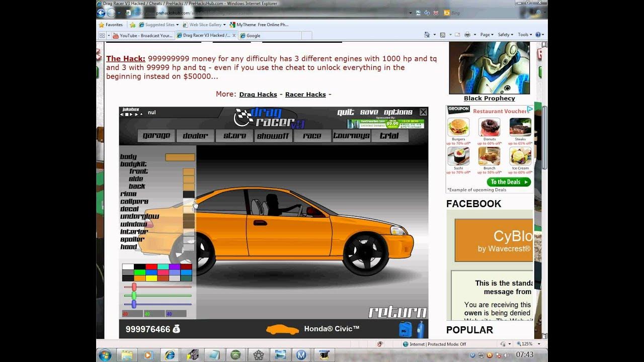Close the game with the X icon
Image resolution: width=644 pixels, height=362 pixels.
point(423,112)
